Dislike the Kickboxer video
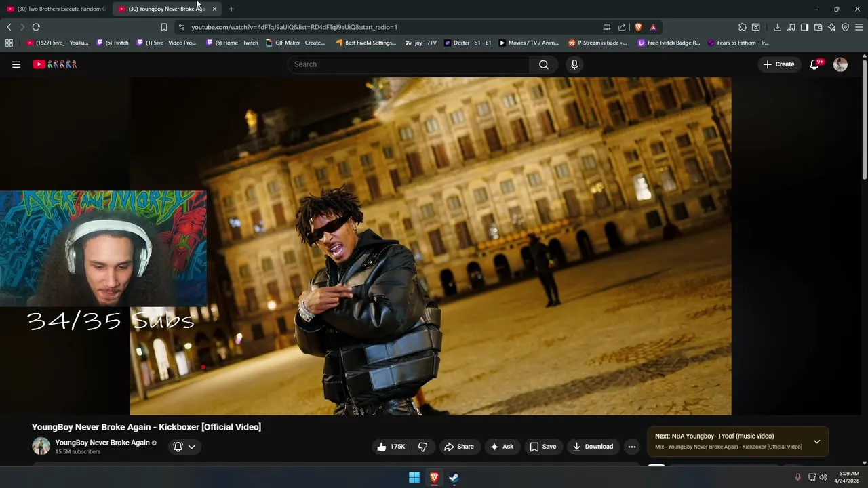The image size is (868, 488). pyautogui.click(x=422, y=447)
